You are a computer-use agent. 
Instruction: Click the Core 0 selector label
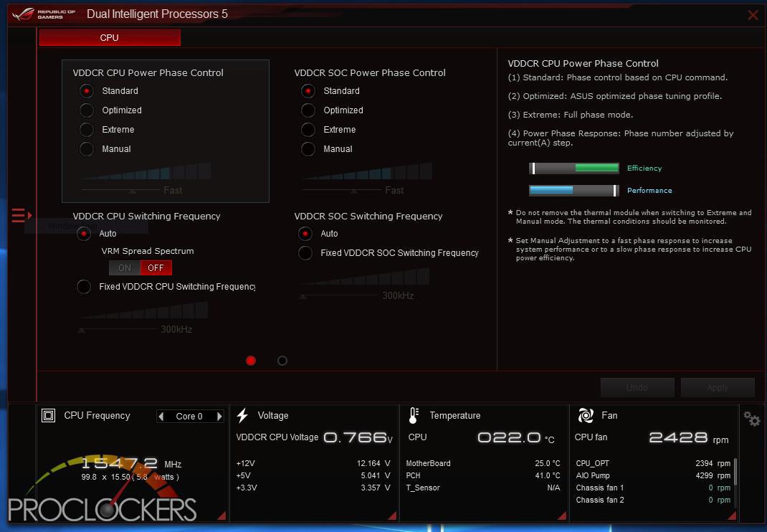189,417
